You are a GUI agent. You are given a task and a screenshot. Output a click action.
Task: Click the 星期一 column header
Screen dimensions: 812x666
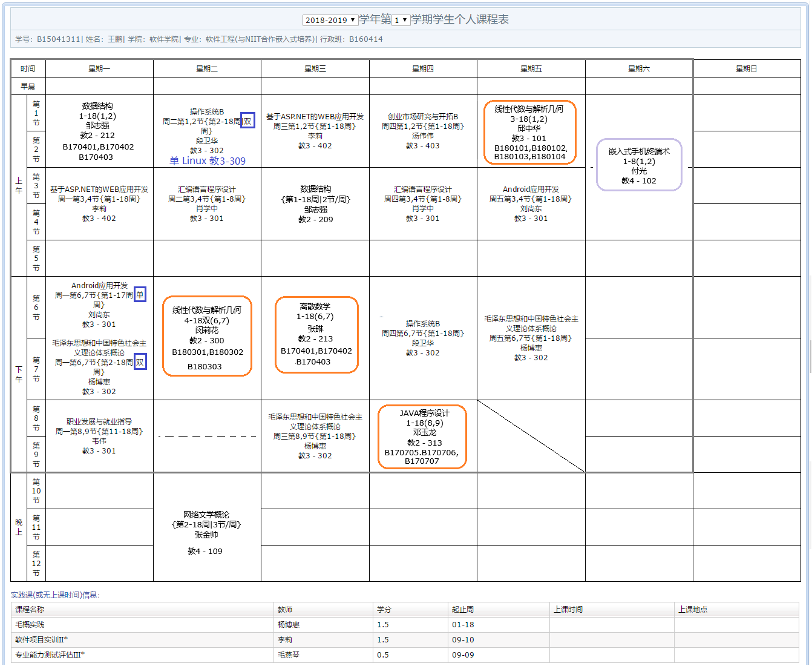click(x=99, y=69)
